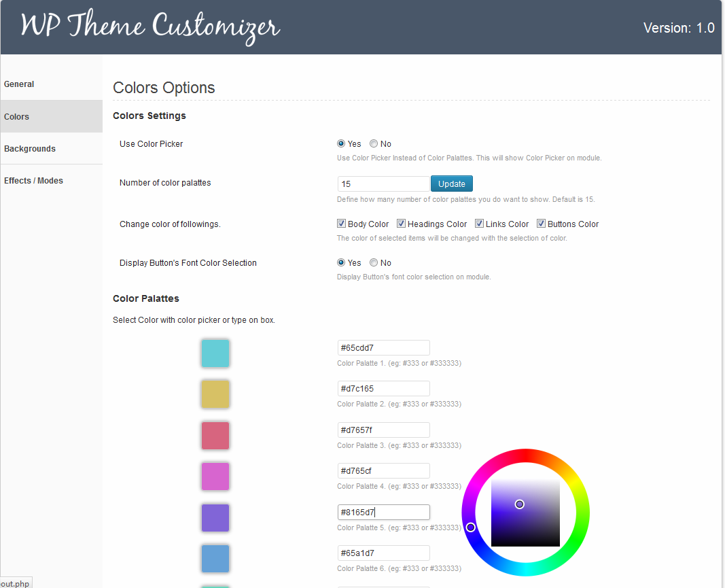725x588 pixels.
Task: Click the Change color of followings label
Action: tap(170, 224)
